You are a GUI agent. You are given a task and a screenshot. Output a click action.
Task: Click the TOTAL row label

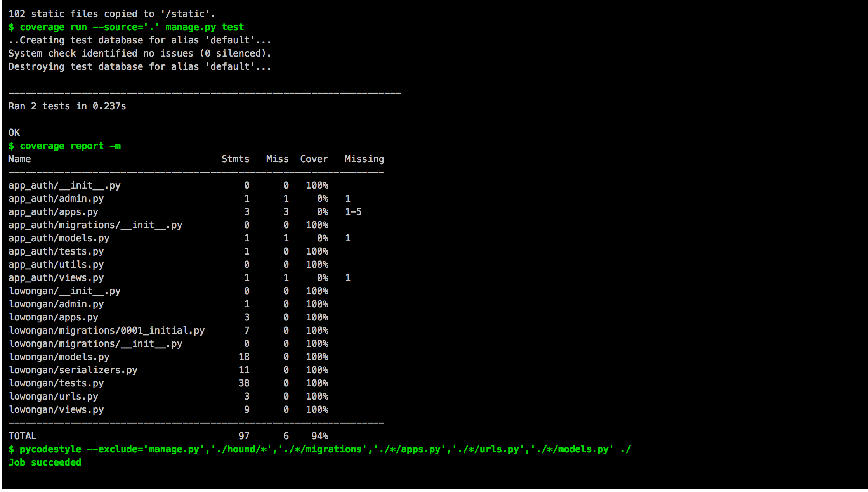tap(23, 436)
